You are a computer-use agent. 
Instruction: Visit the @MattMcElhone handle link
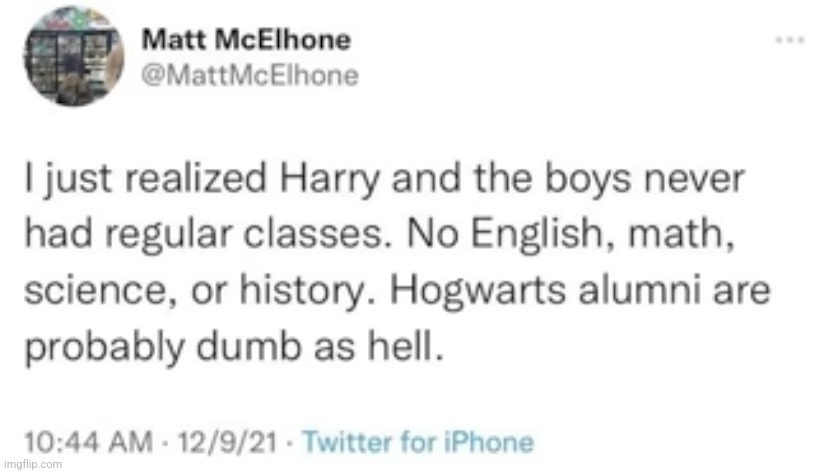pos(250,75)
